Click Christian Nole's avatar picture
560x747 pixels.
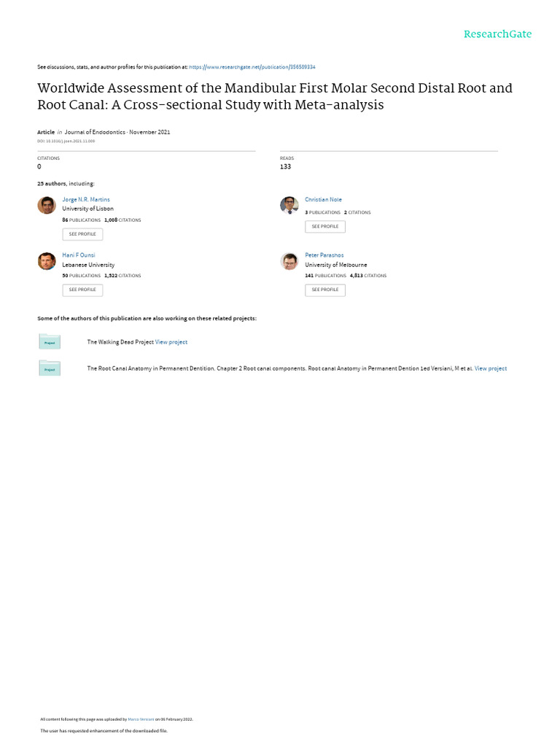289,205
